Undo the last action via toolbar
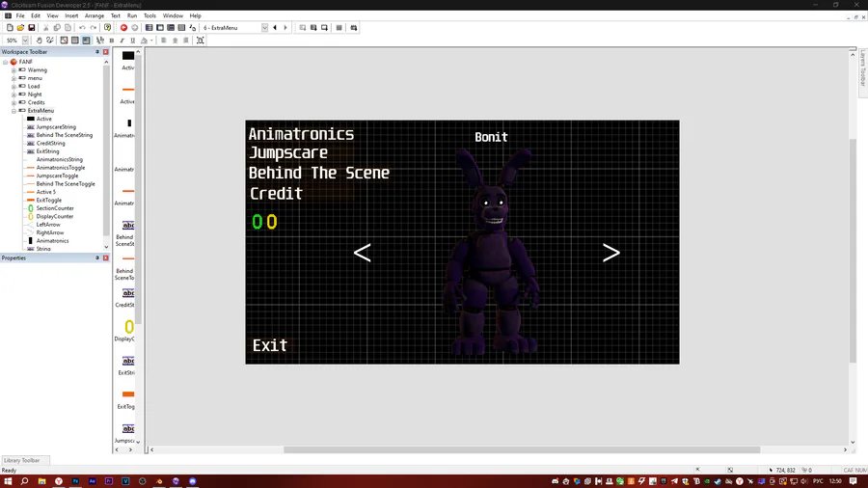868x488 pixels. tap(82, 28)
